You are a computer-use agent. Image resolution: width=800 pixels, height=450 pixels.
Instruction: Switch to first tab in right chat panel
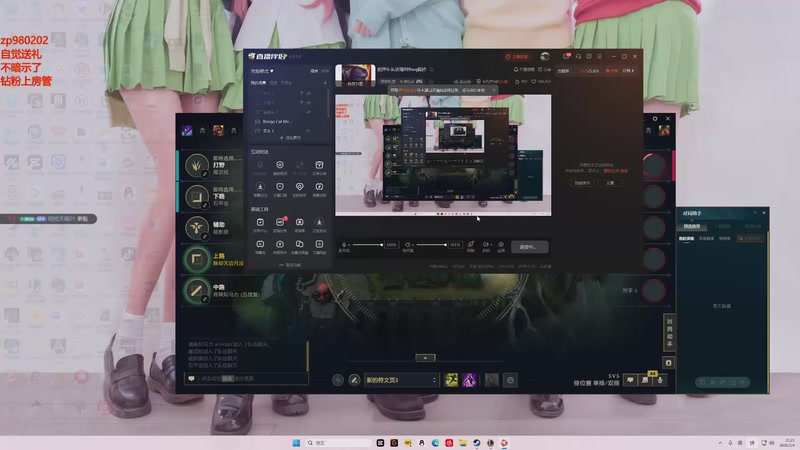563,71
